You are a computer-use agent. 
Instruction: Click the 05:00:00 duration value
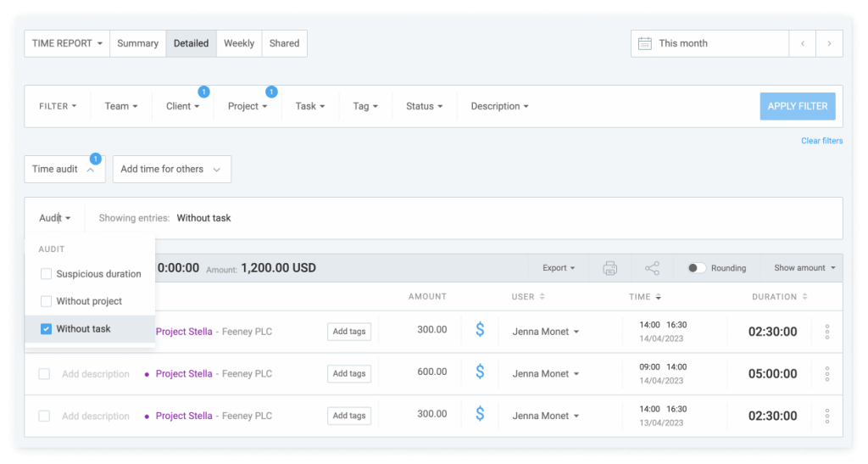coord(773,374)
